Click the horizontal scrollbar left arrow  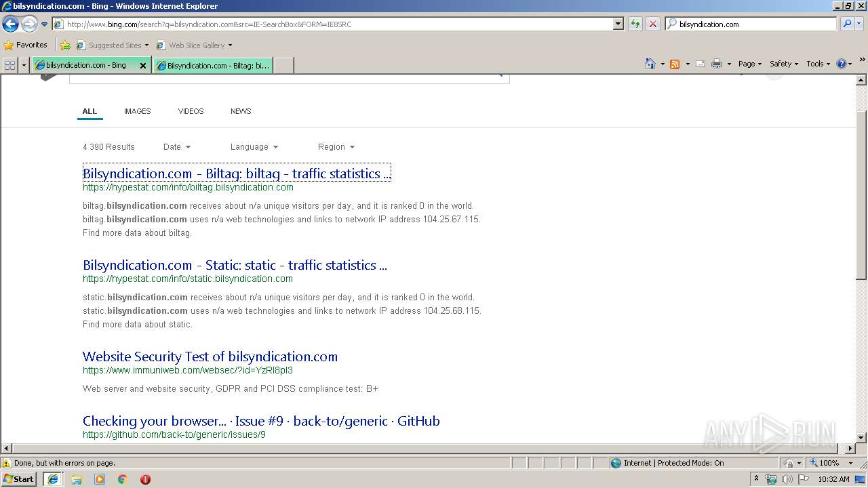7,448
